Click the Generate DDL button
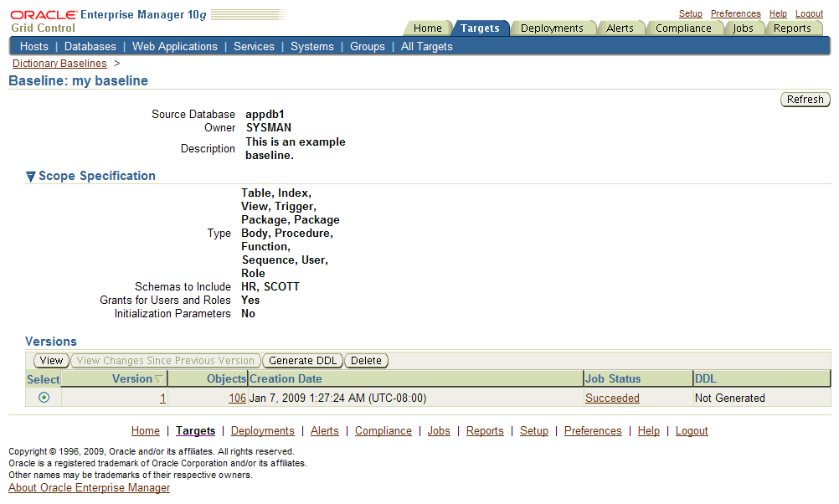Viewport: 839px width, 504px height. pos(302,361)
